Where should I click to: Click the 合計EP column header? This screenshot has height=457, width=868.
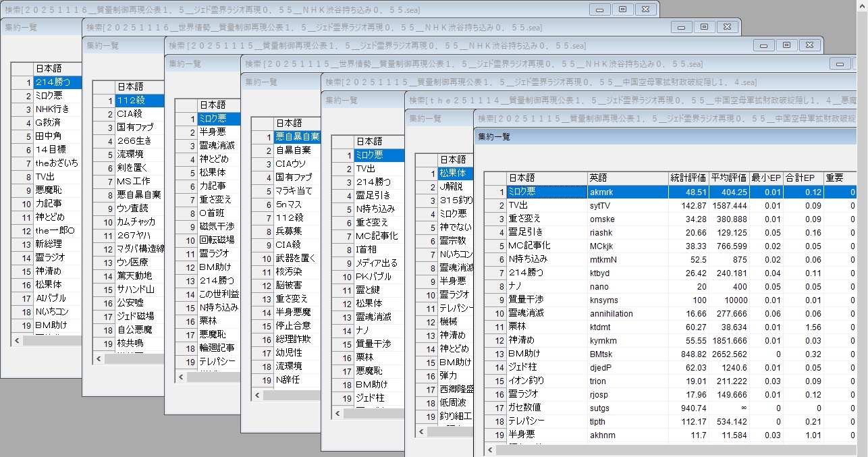click(x=801, y=178)
